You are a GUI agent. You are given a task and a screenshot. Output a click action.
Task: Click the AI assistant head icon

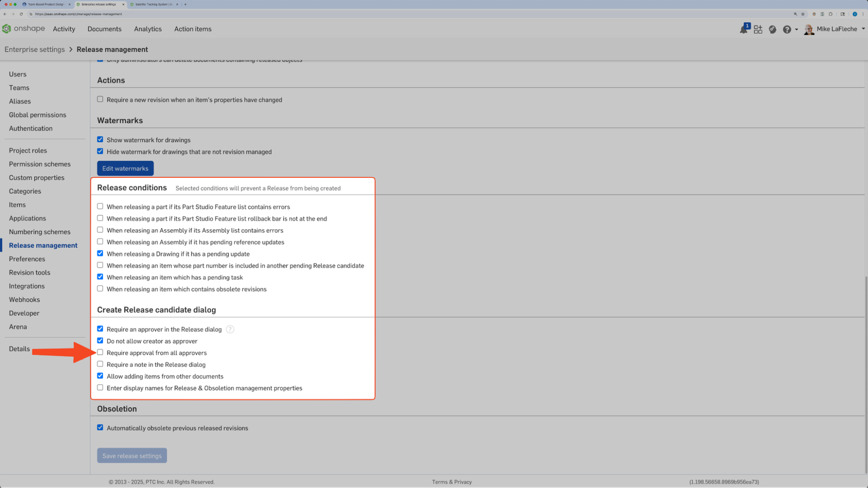(773, 29)
